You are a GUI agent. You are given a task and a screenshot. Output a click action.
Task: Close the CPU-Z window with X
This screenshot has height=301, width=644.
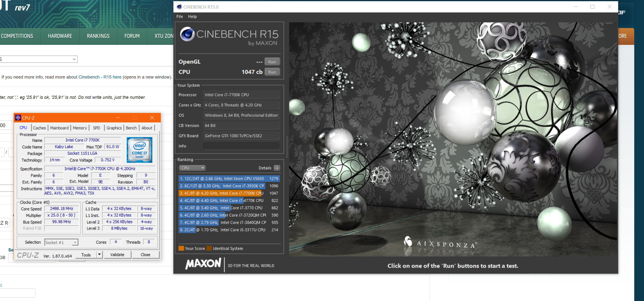tap(152, 118)
